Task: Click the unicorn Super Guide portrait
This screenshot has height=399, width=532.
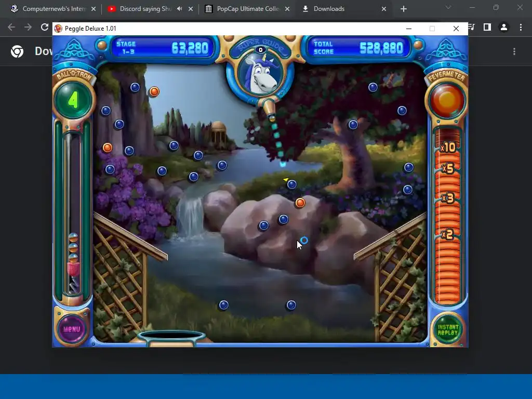Action: point(261,74)
